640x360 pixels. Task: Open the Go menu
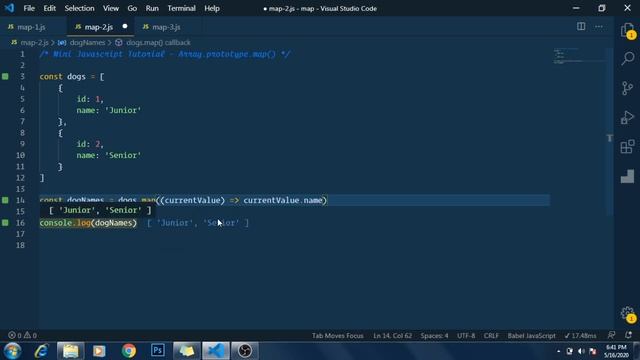(x=132, y=8)
